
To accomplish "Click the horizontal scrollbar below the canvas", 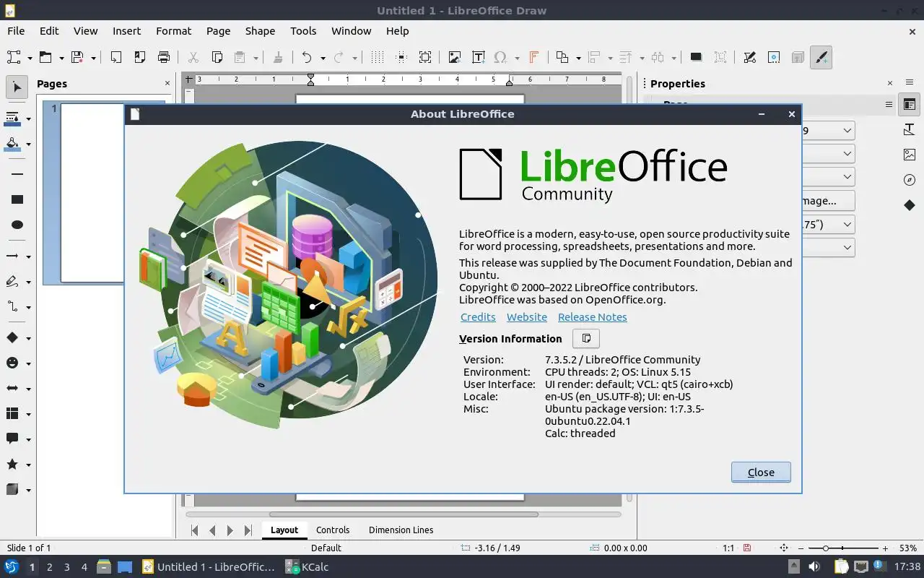I will 404,514.
